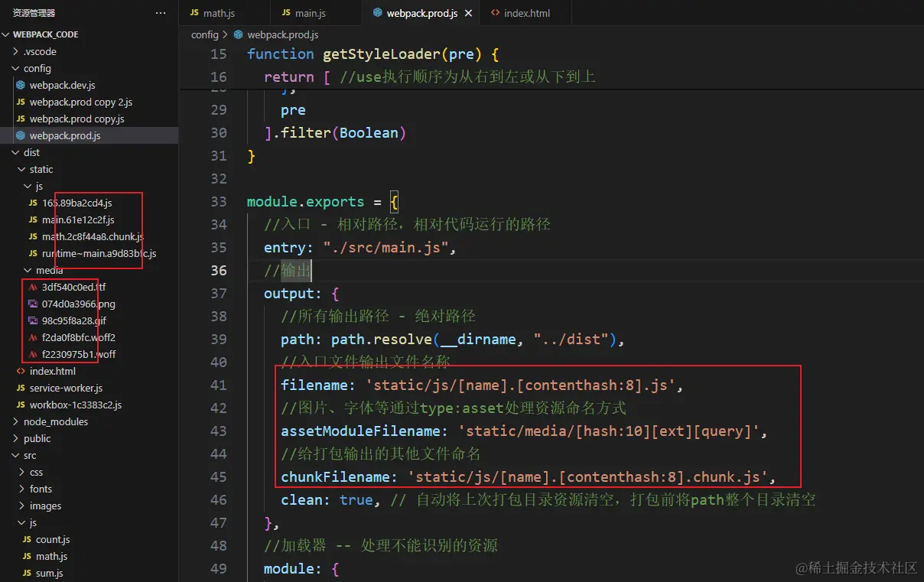Click font icon of 3df540c0ed.ttf

point(33,287)
